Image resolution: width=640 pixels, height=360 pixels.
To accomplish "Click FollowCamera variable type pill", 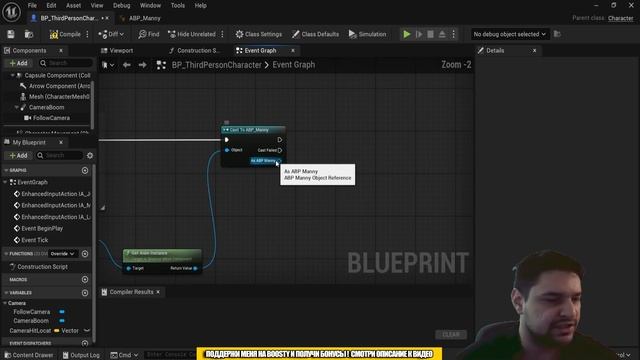I will pos(62,312).
